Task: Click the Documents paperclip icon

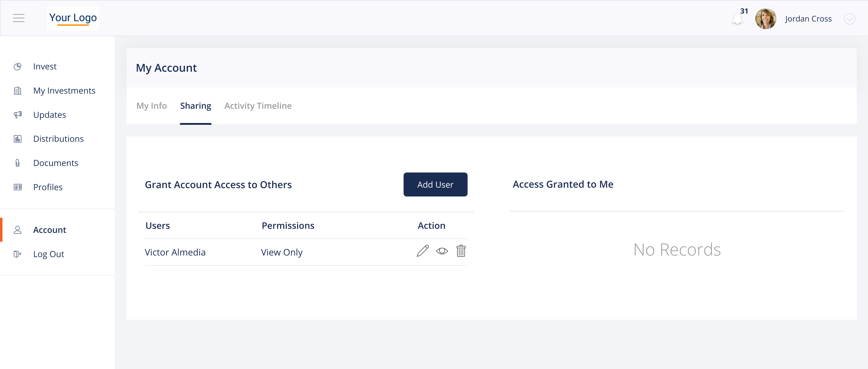Action: point(17,163)
